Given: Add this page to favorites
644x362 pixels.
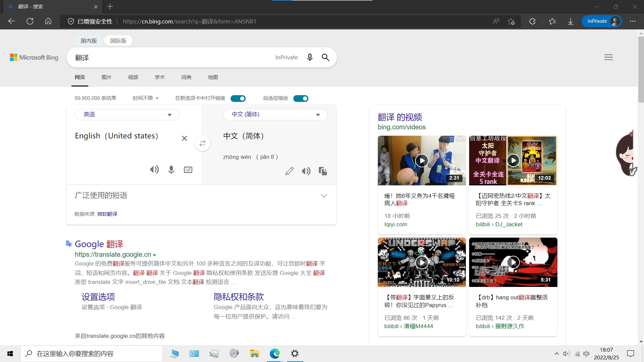Looking at the screenshot, I should pos(511,21).
